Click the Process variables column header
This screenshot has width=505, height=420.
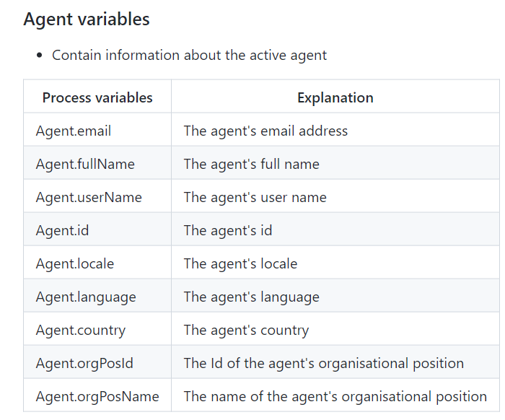pyautogui.click(x=97, y=97)
